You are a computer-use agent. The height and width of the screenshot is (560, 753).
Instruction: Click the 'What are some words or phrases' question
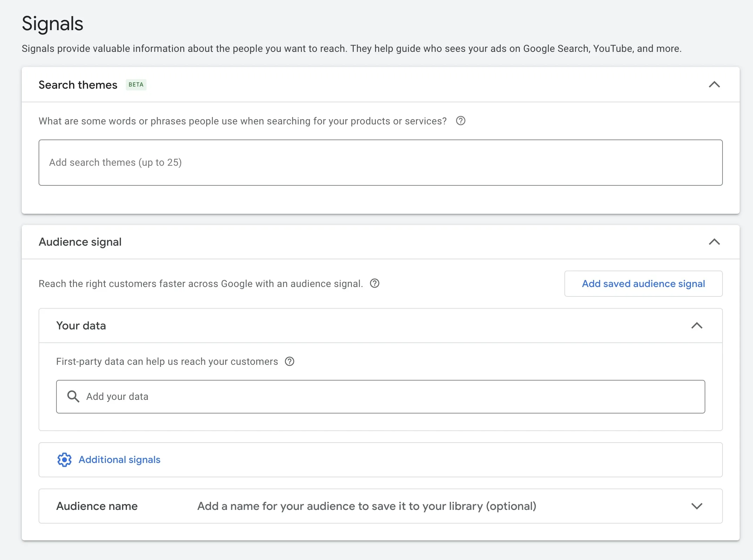[243, 121]
